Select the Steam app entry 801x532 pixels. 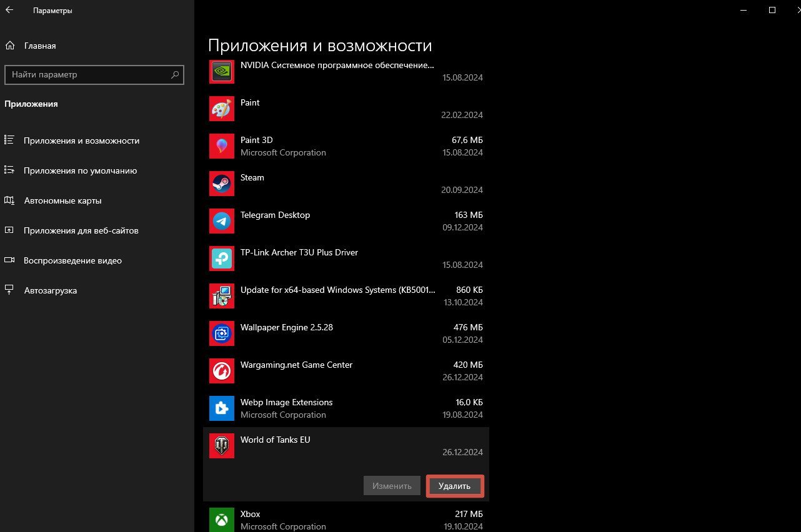pos(346,184)
